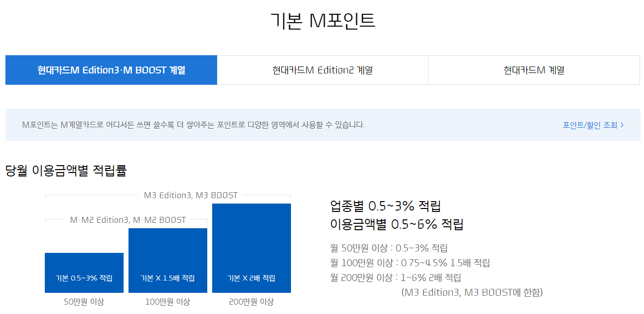Click the 기본 X 1.5배 적립 bar

[x=168, y=260]
